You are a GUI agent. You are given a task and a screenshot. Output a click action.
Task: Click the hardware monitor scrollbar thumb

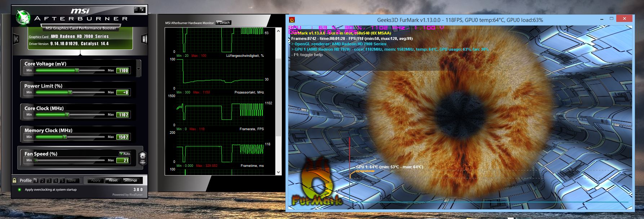[x=278, y=97]
